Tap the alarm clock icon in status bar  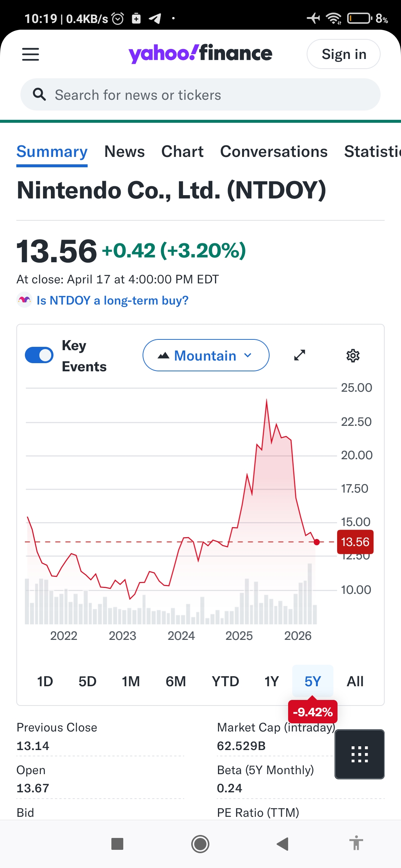pyautogui.click(x=118, y=18)
